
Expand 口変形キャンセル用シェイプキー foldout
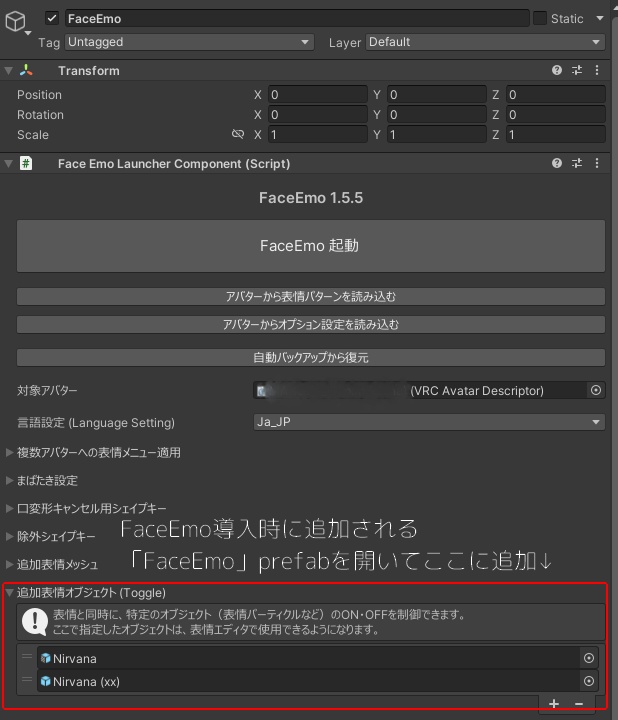[x=9, y=508]
